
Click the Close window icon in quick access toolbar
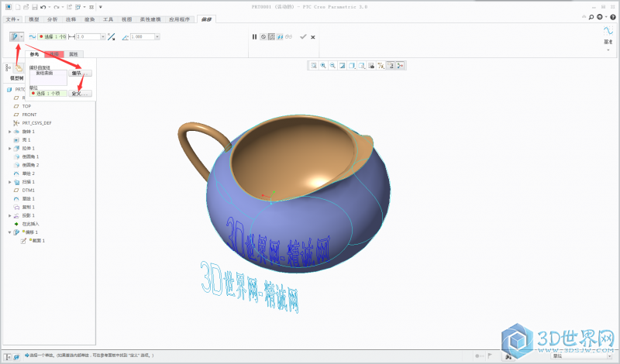pyautogui.click(x=91, y=7)
